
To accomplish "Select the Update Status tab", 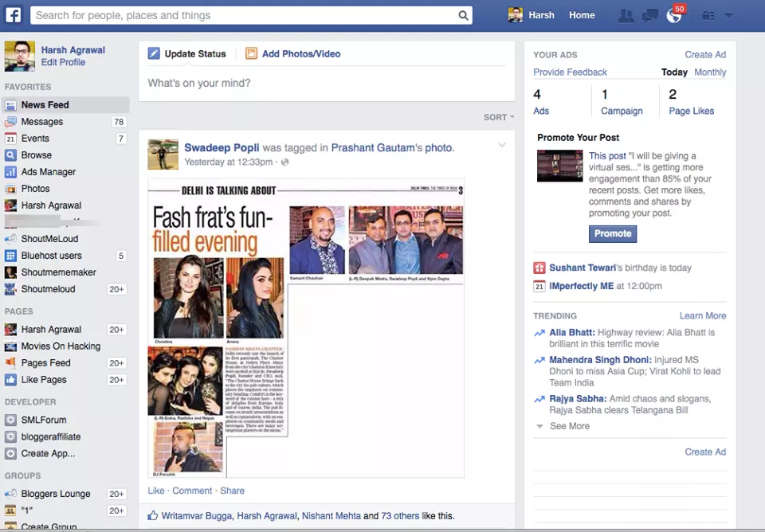I will [x=187, y=53].
